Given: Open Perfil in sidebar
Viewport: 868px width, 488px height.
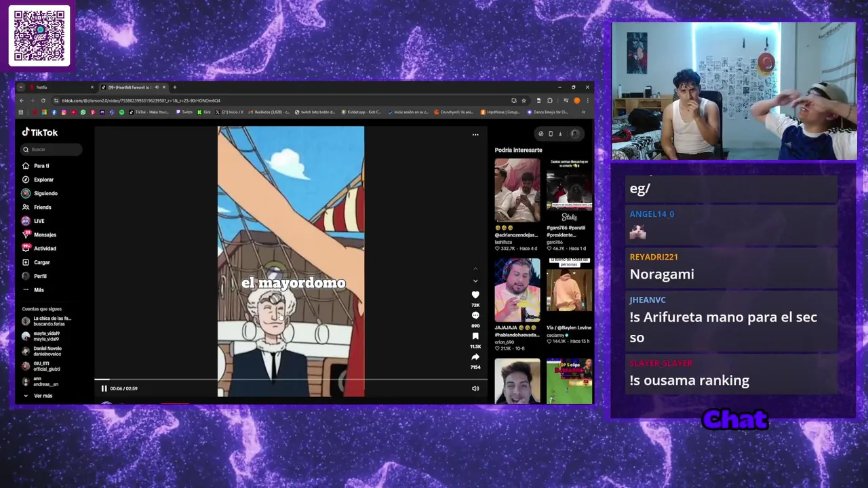Looking at the screenshot, I should pyautogui.click(x=35, y=276).
